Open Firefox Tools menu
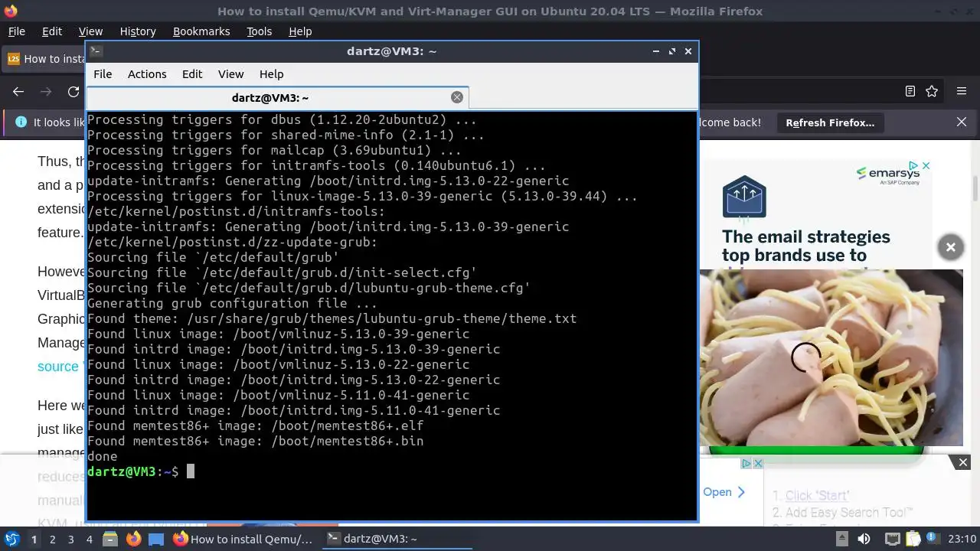The height and width of the screenshot is (551, 980). click(259, 31)
